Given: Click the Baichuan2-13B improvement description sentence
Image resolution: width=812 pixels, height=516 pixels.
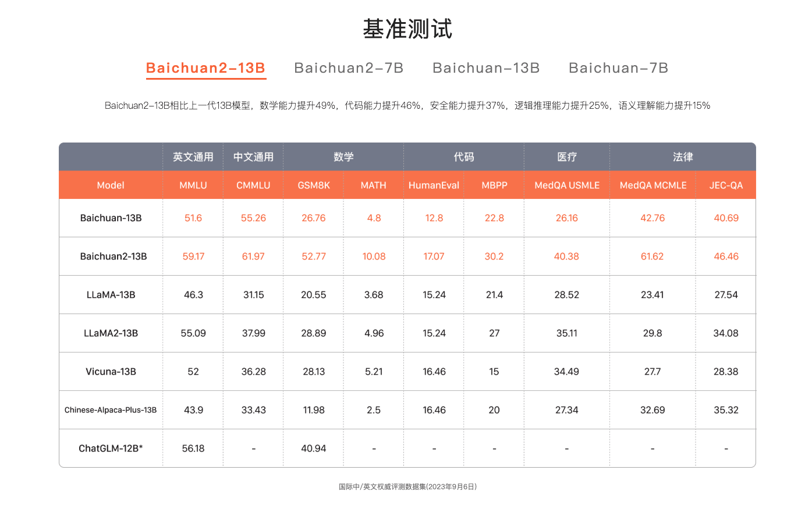Looking at the screenshot, I should tap(407, 105).
